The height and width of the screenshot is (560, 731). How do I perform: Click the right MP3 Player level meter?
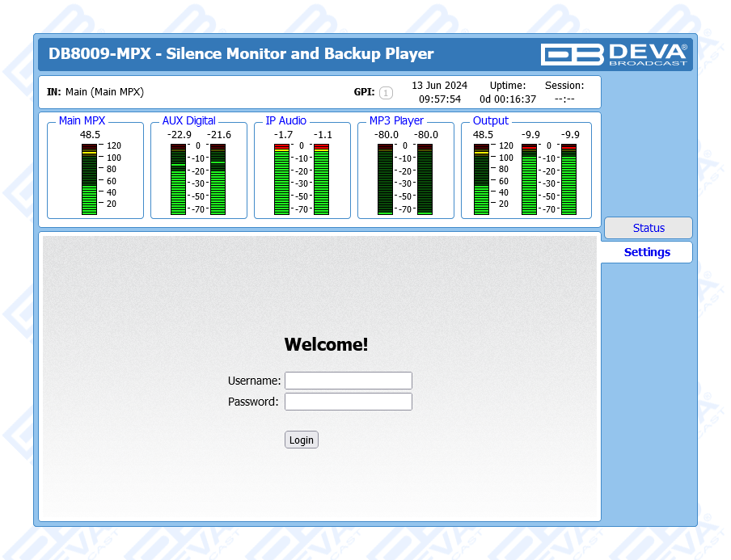[425, 179]
